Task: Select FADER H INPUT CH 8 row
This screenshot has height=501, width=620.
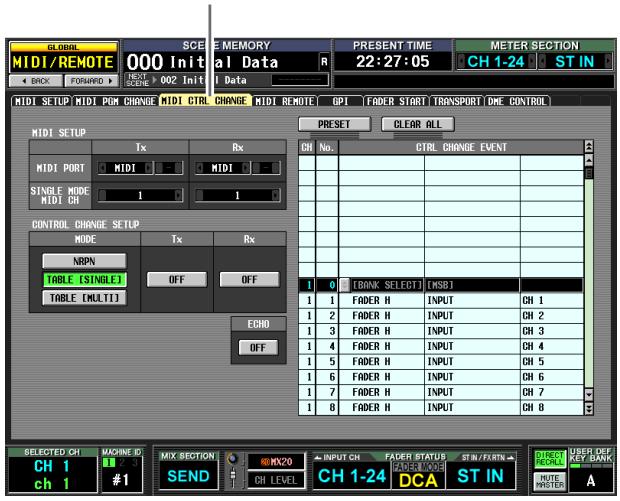Action: click(441, 407)
